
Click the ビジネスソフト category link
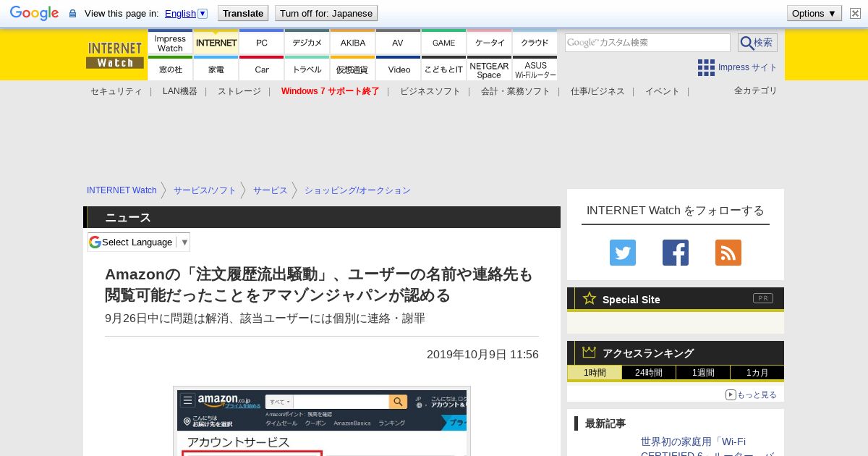click(x=430, y=91)
